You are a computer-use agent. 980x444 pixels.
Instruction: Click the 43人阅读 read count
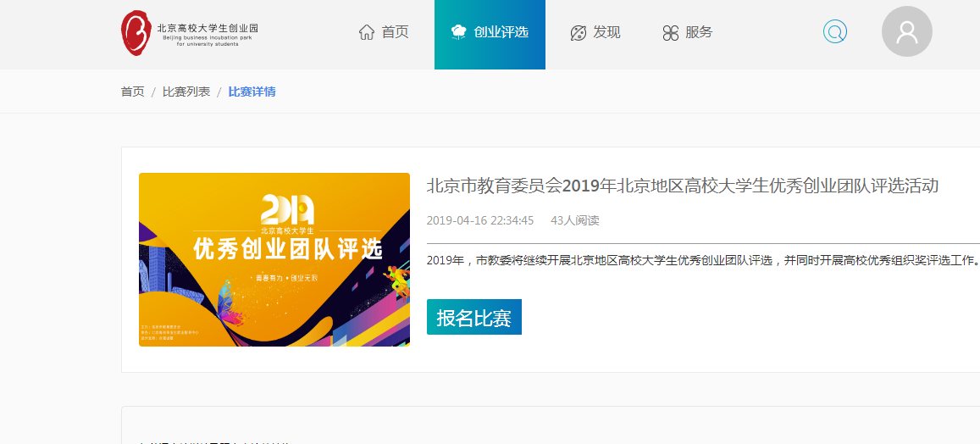(x=574, y=220)
